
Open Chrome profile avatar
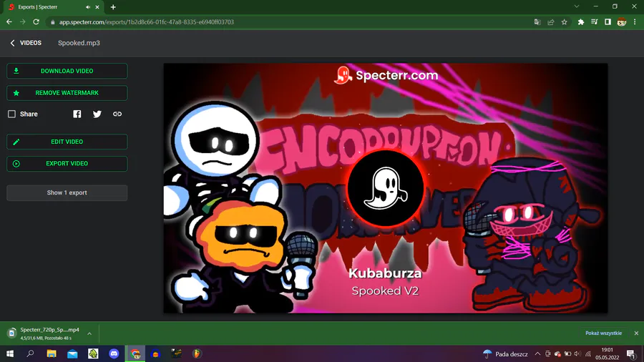tap(621, 21)
